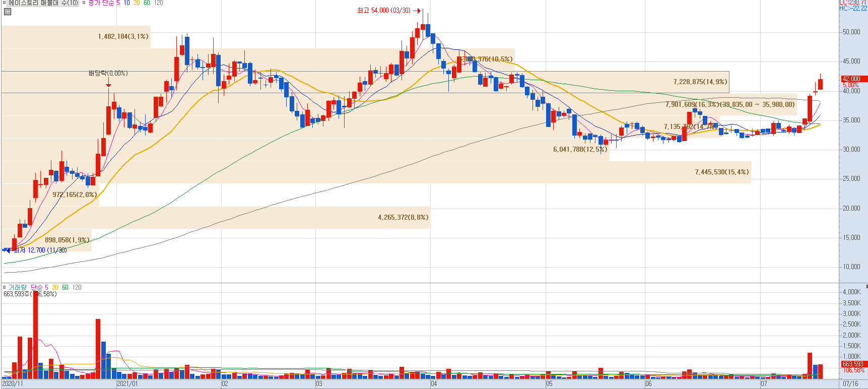Pick the magenta 5 price moving average legend
Image resolution: width=868 pixels, height=389 pixels.
point(118,3)
